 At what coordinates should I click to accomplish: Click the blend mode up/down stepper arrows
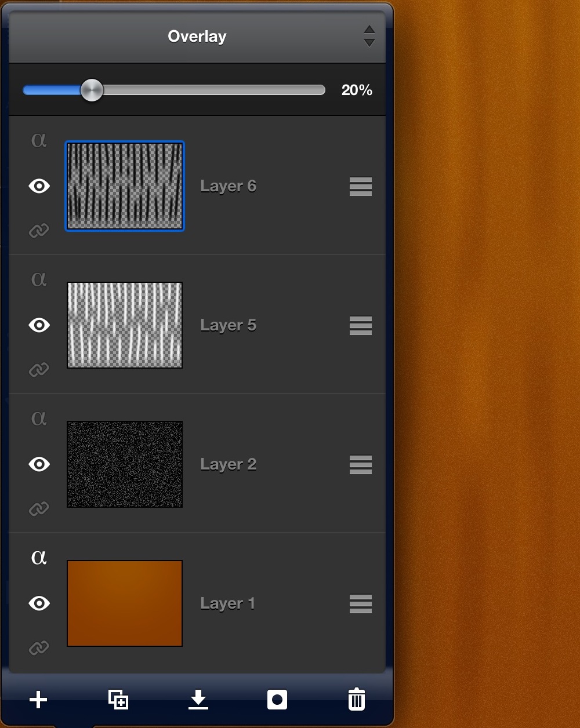click(x=369, y=37)
